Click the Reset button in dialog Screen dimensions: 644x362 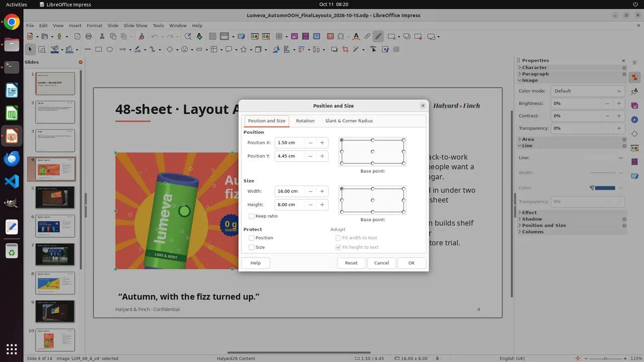351,263
